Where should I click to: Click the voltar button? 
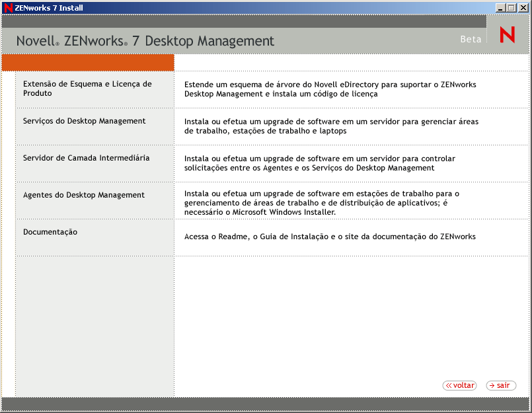point(459,385)
